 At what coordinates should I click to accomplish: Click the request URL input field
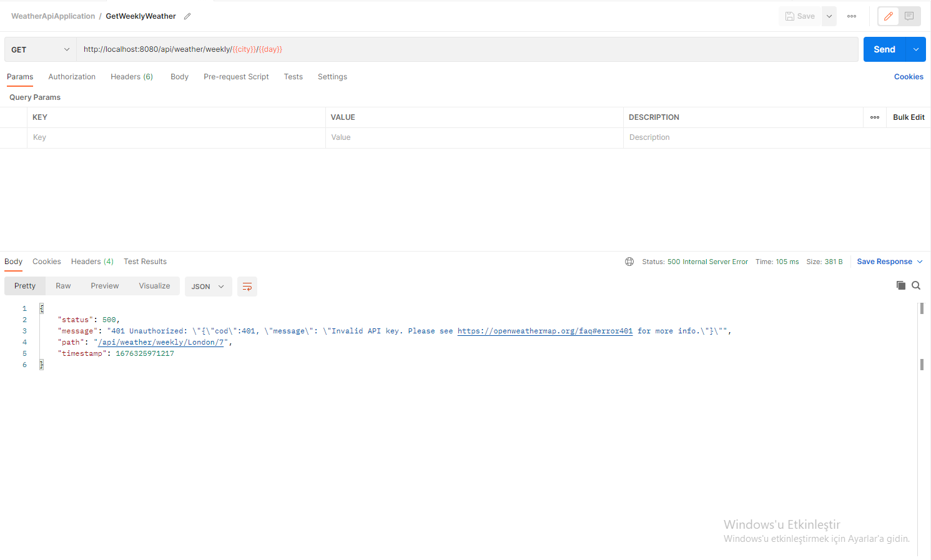[x=437, y=49]
